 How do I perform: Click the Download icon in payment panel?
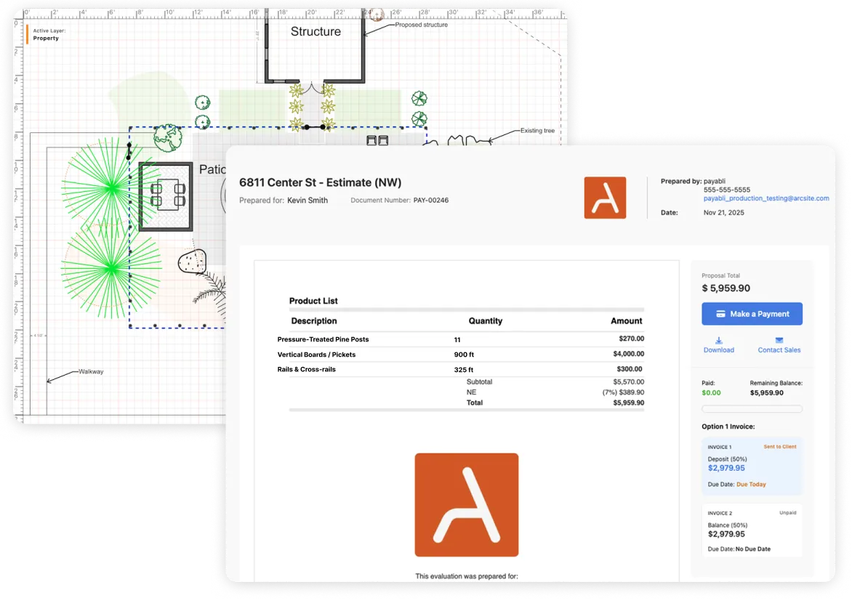(718, 340)
